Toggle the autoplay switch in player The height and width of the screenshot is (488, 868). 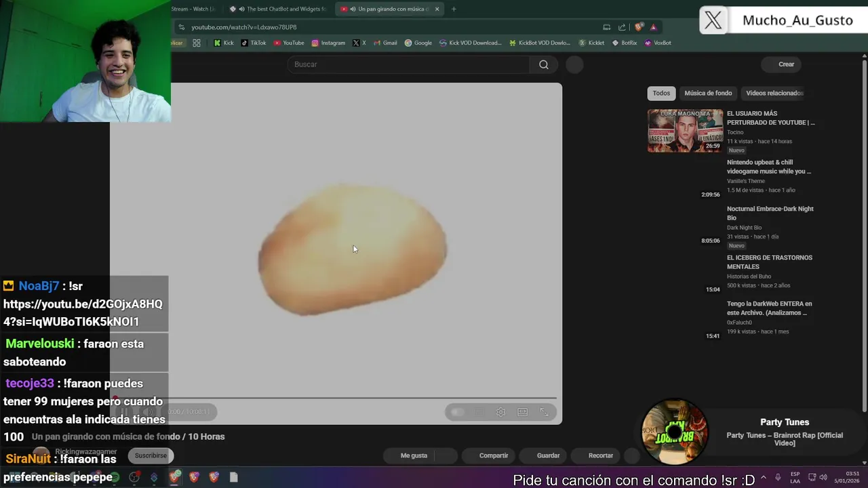click(457, 412)
